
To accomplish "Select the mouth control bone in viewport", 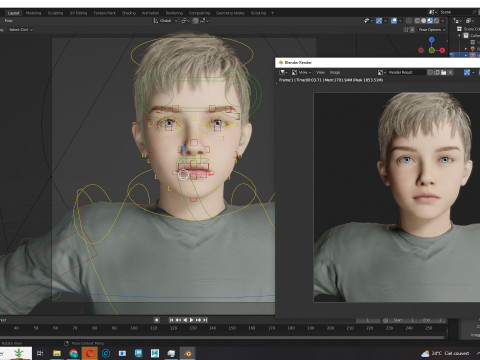I will point(183,174).
